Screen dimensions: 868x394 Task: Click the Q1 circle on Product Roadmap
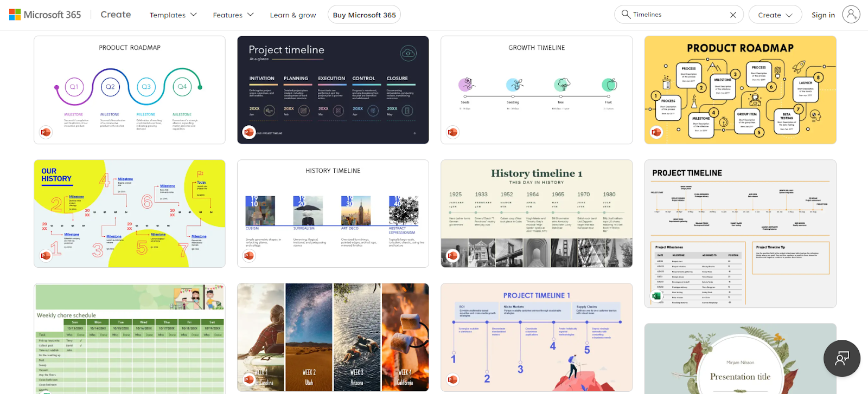tap(74, 87)
